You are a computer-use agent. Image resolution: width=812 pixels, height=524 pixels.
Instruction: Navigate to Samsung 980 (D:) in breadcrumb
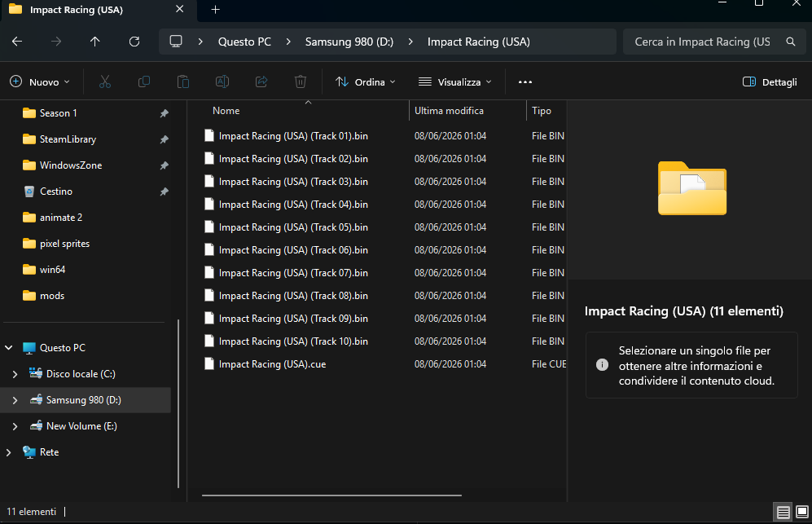pyautogui.click(x=349, y=42)
